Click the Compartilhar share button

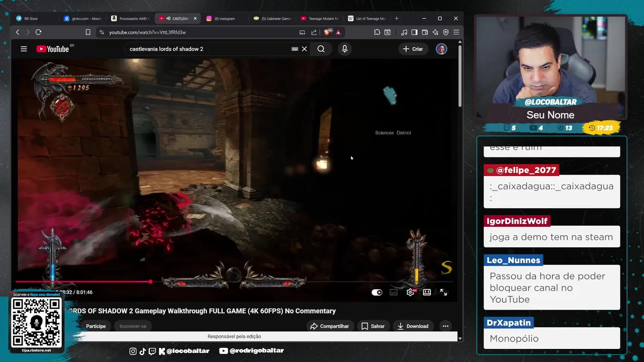click(x=330, y=326)
